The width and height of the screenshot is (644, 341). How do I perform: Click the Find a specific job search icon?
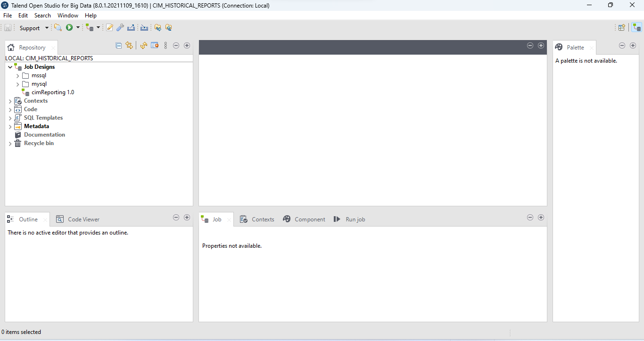[x=58, y=28]
